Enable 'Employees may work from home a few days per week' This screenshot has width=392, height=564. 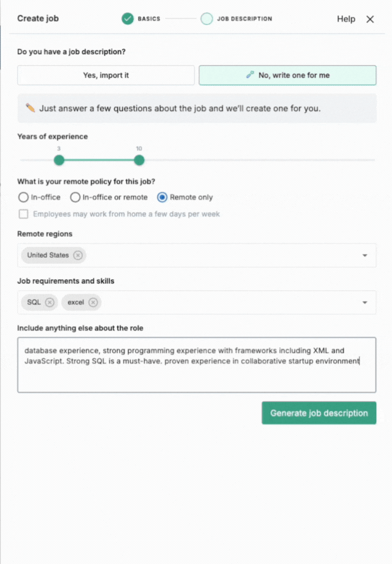pos(24,214)
